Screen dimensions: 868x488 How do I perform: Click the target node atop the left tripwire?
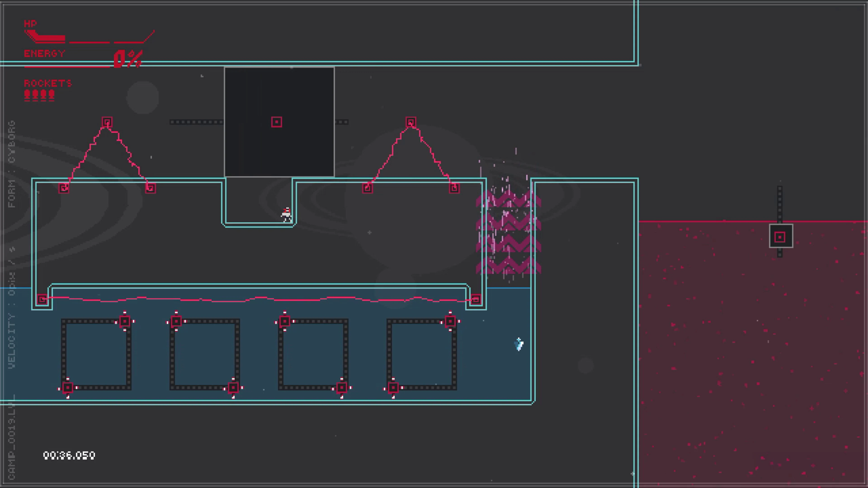107,122
